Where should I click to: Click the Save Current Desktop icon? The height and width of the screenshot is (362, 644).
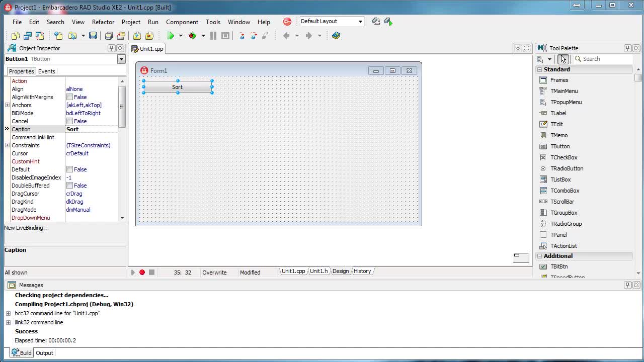tap(376, 21)
